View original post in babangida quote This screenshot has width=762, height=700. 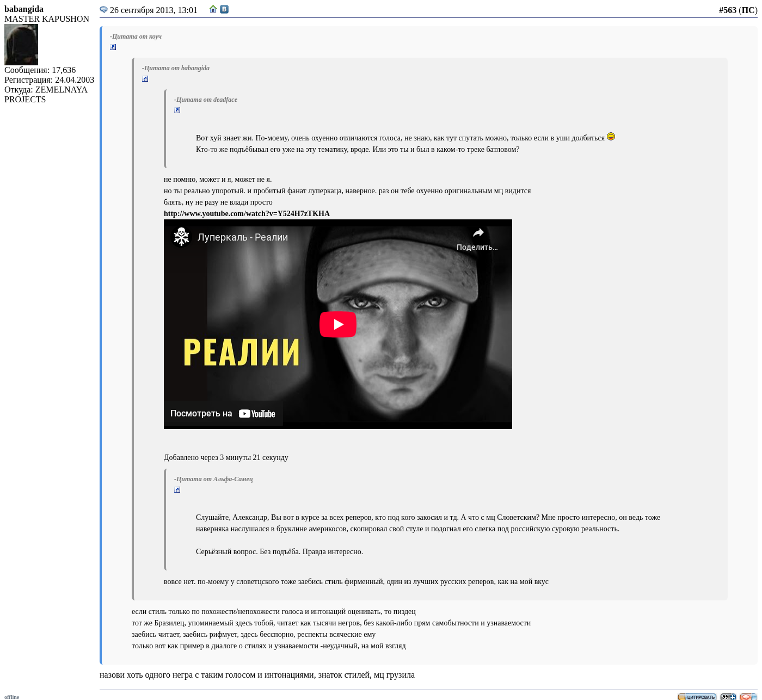coord(145,79)
